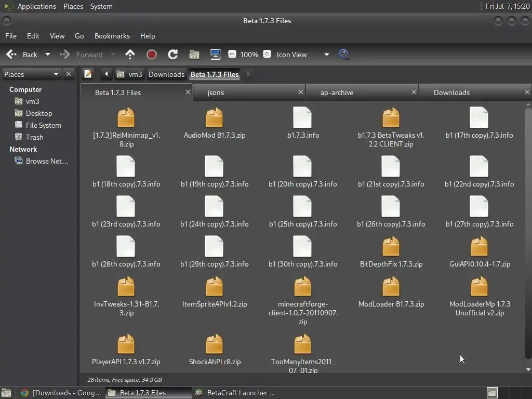The width and height of the screenshot is (532, 399).
Task: Close the ap-archive tab
Action: [414, 92]
